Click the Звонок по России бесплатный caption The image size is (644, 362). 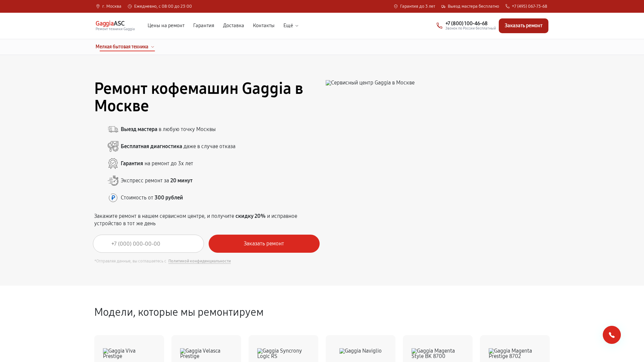click(x=471, y=28)
